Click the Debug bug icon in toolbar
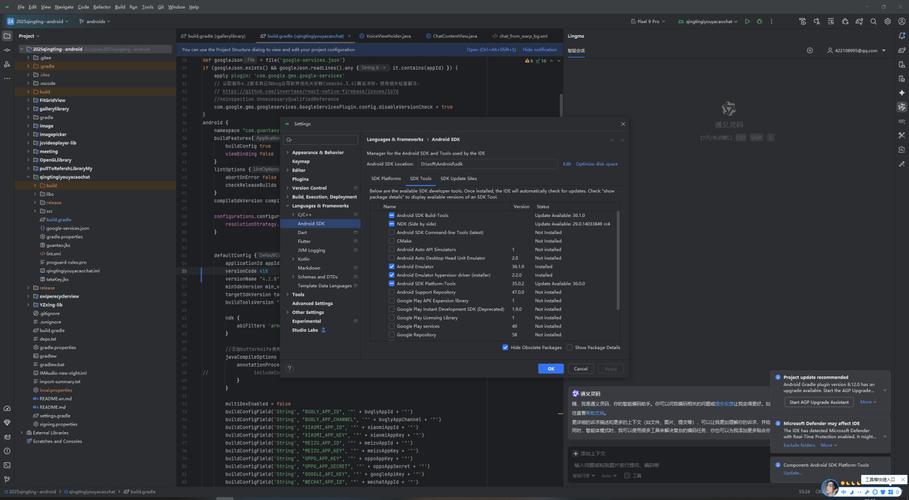This screenshot has height=500, width=909. pos(759,21)
